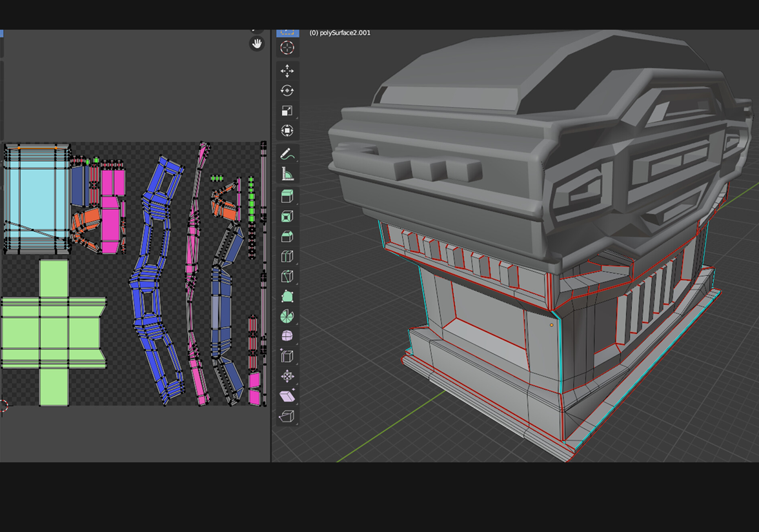Click the Add Cube tool
759x532 pixels.
(287, 197)
